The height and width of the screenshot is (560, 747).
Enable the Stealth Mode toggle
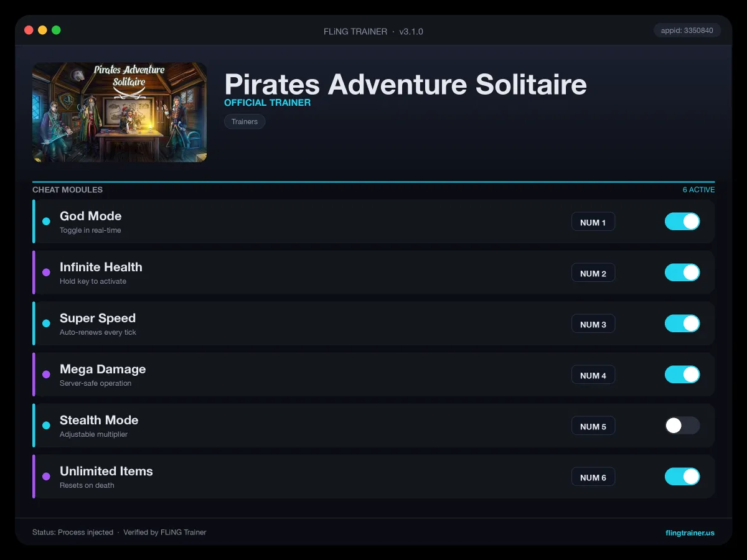tap(682, 426)
